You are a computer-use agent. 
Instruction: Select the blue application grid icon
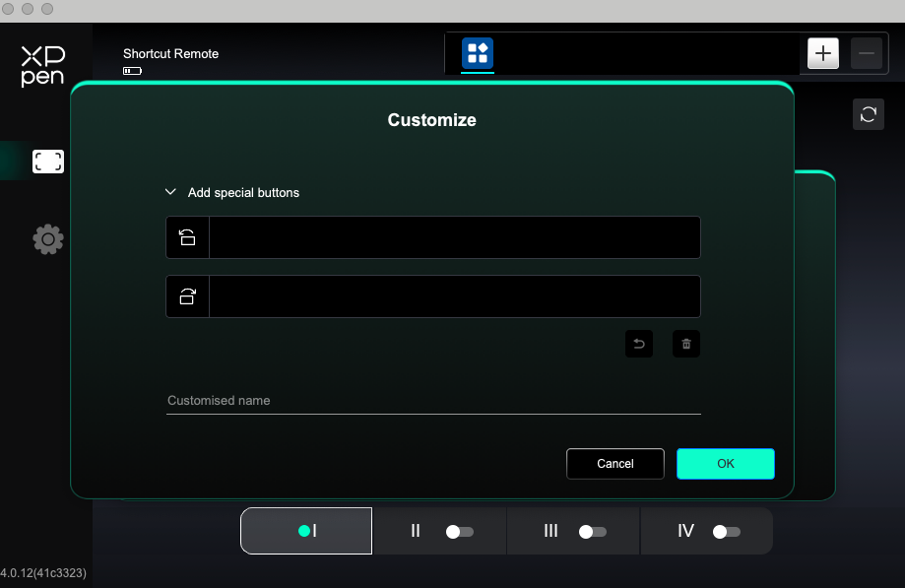pos(478,53)
